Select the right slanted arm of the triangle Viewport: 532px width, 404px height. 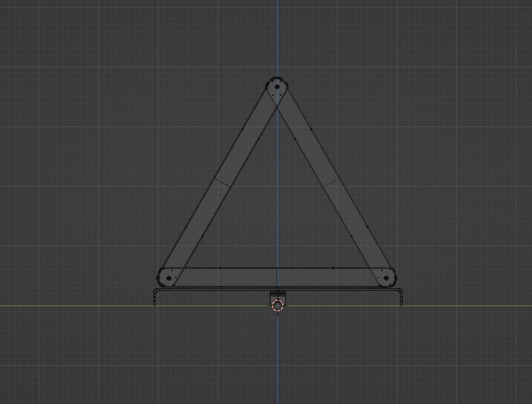pos(331,182)
